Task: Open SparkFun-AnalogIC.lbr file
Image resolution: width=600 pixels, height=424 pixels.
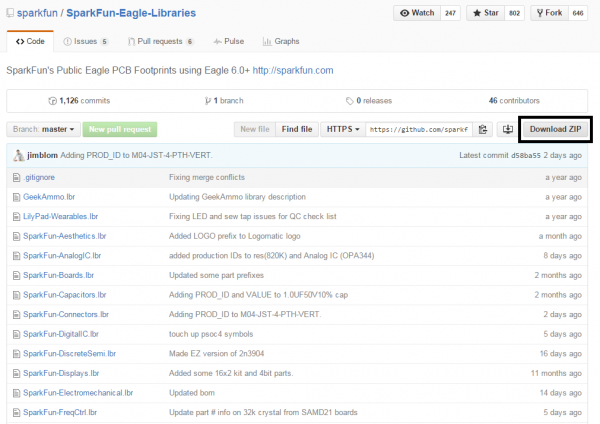Action: tap(62, 256)
